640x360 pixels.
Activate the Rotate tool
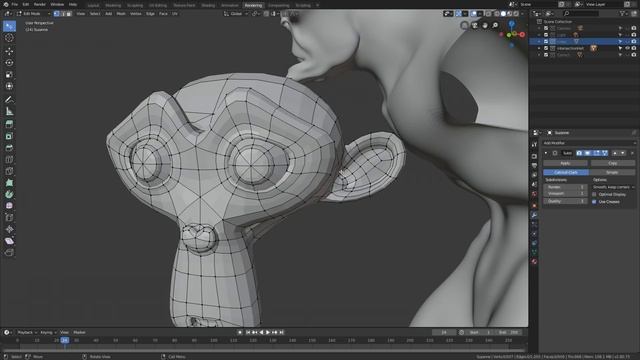[9, 63]
